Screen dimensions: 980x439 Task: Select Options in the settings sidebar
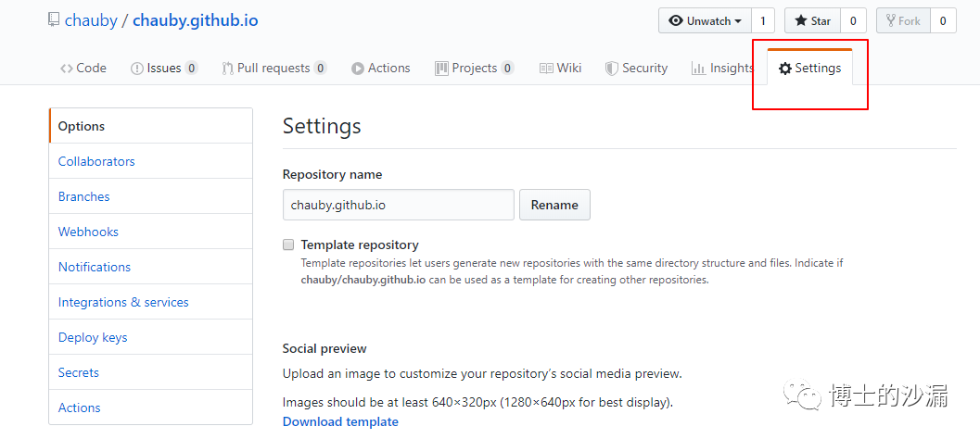click(x=150, y=126)
